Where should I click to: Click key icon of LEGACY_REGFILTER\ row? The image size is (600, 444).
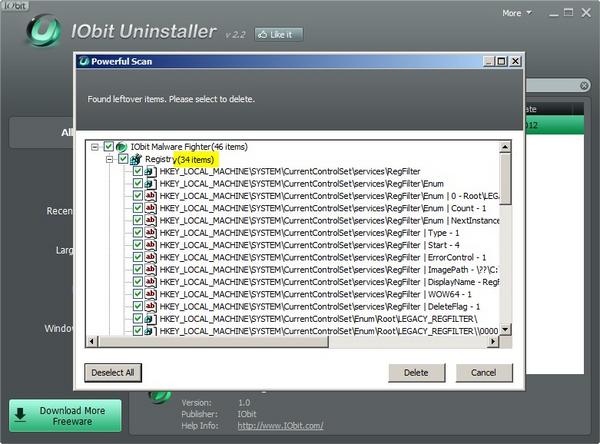coord(150,318)
